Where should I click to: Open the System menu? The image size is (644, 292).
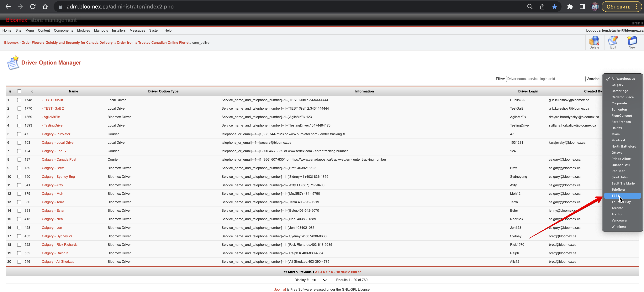click(x=155, y=30)
